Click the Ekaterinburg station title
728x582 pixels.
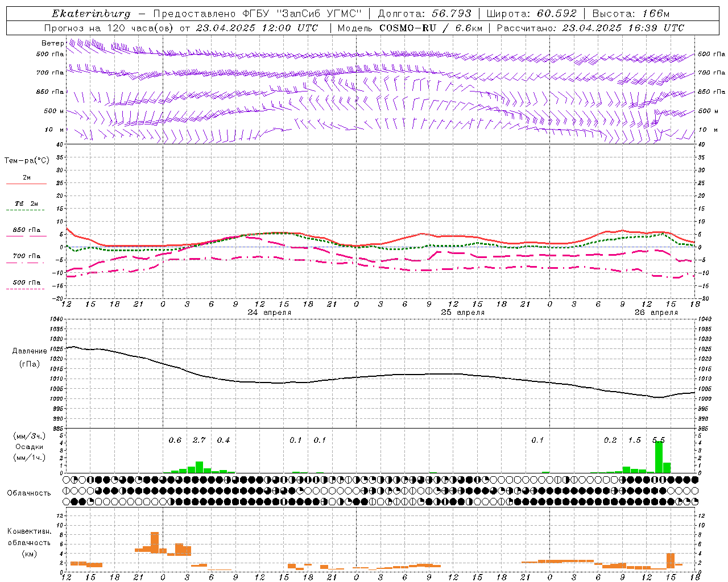[x=91, y=14]
